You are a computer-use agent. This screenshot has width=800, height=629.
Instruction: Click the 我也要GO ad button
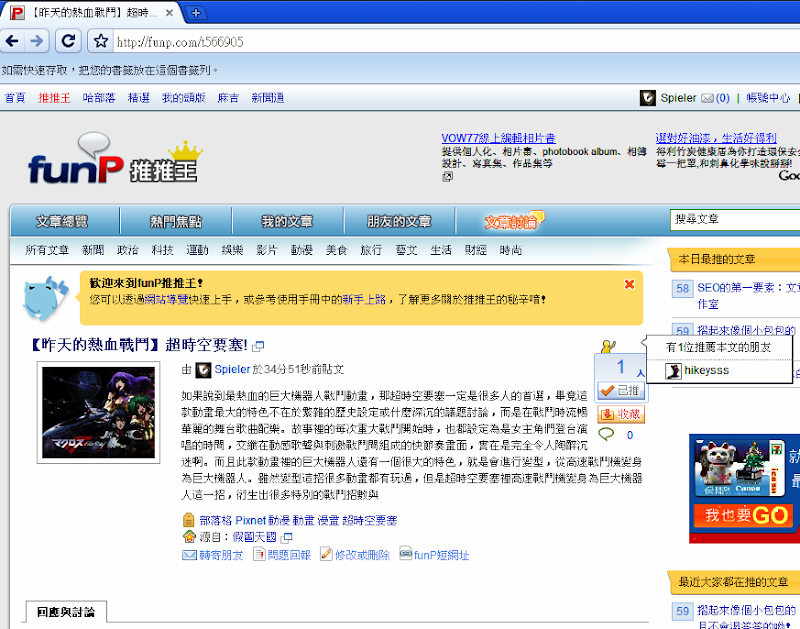click(743, 515)
